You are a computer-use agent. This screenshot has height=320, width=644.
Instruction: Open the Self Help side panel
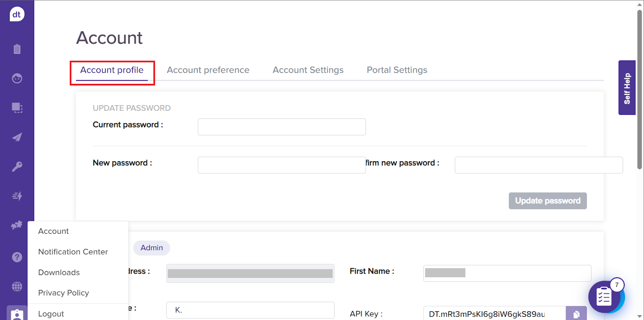(627, 88)
